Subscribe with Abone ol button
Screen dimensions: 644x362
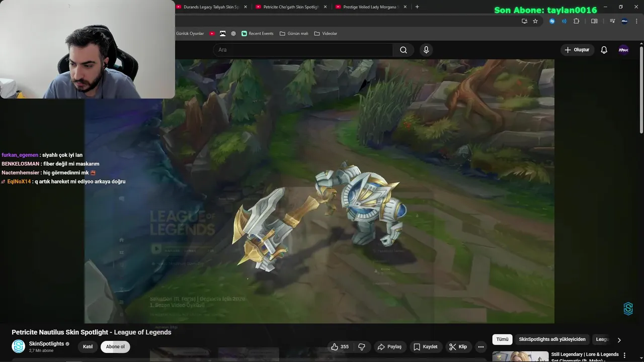pyautogui.click(x=115, y=346)
